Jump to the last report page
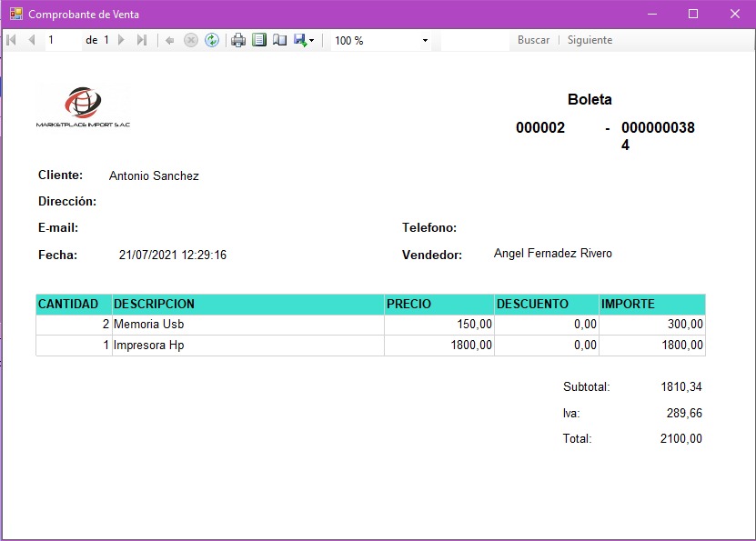Screen dimensions: 756x541 coord(141,40)
